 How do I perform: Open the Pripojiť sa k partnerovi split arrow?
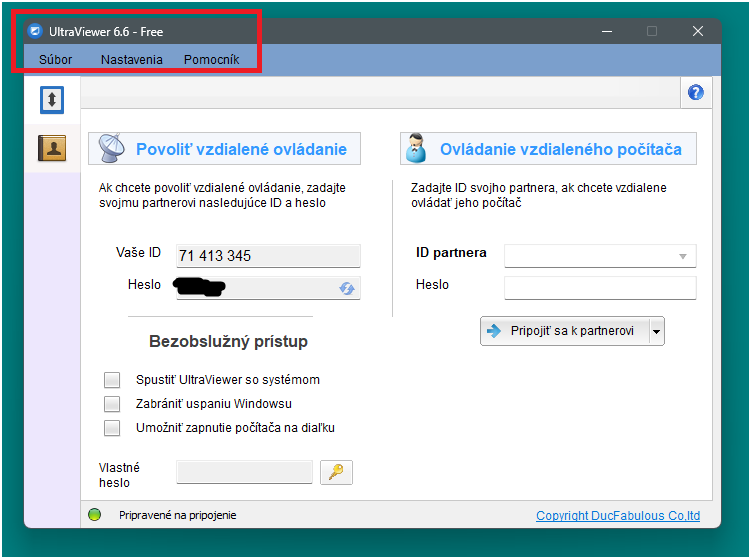click(x=657, y=331)
